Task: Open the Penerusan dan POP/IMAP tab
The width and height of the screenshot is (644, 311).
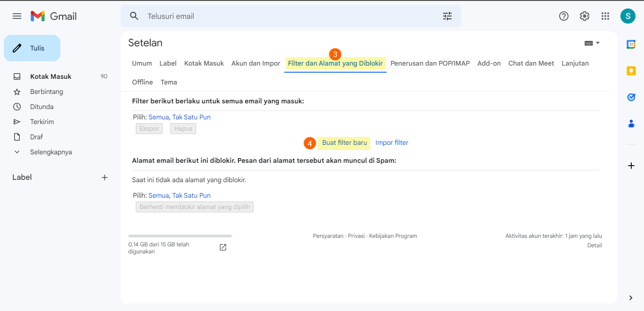Action: tap(430, 63)
